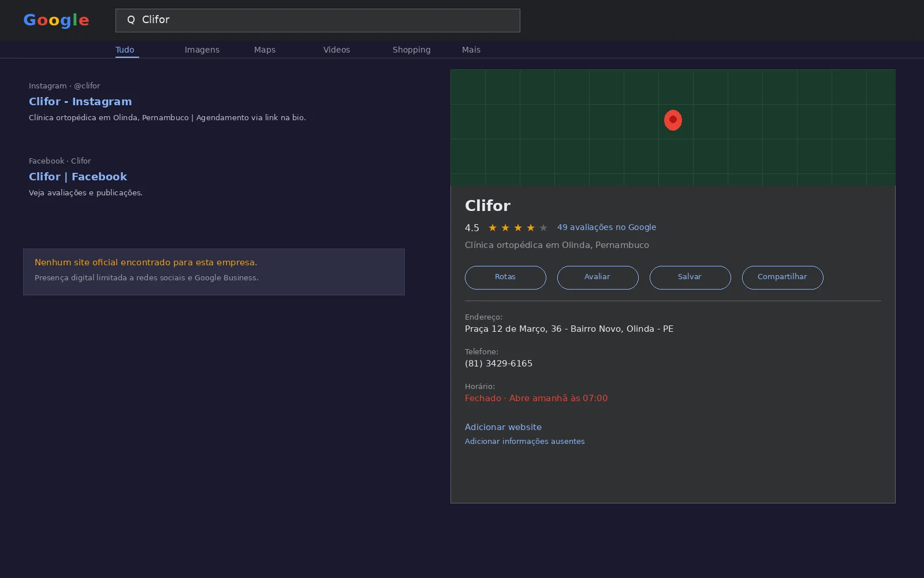Click the map thumbnail of Clifor

[x=673, y=127]
